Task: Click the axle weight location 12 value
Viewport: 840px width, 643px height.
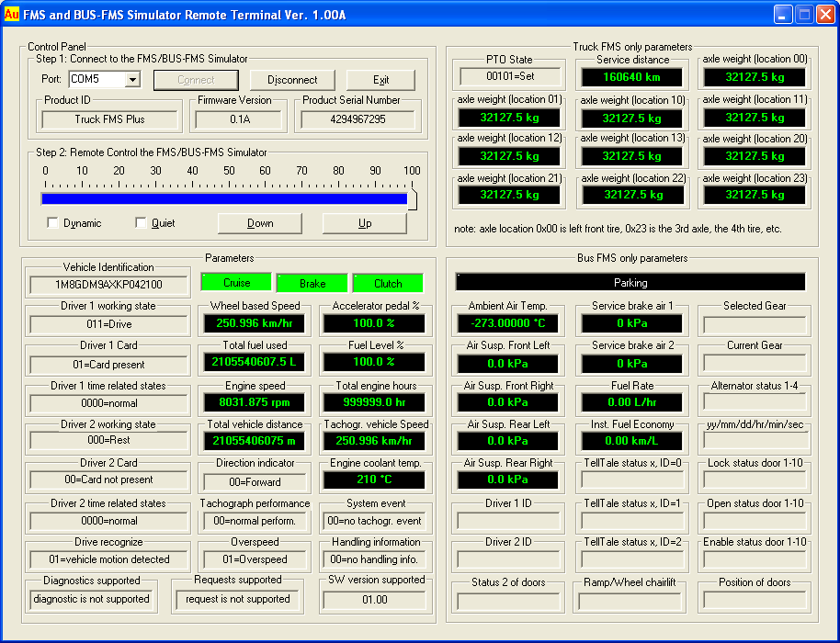Action: coord(509,156)
